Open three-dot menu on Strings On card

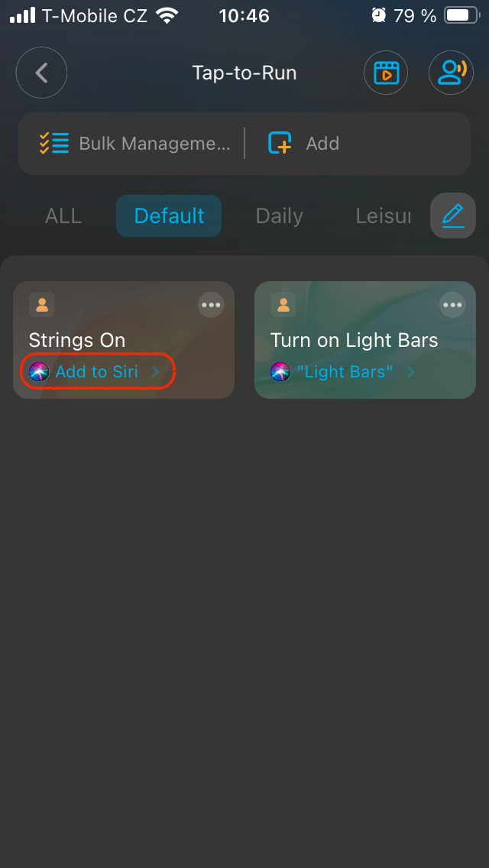click(211, 305)
